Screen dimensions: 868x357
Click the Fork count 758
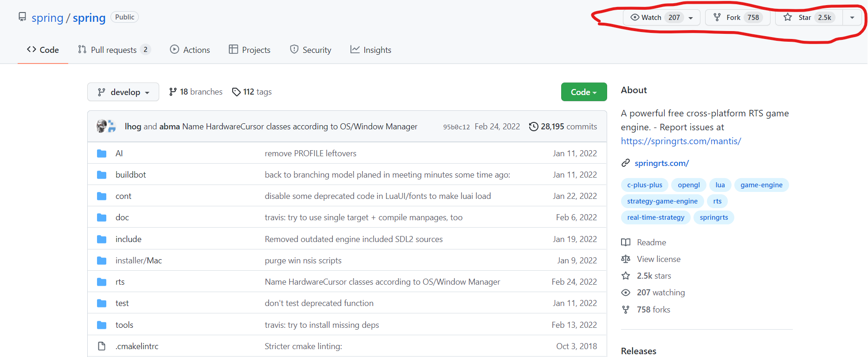point(753,18)
